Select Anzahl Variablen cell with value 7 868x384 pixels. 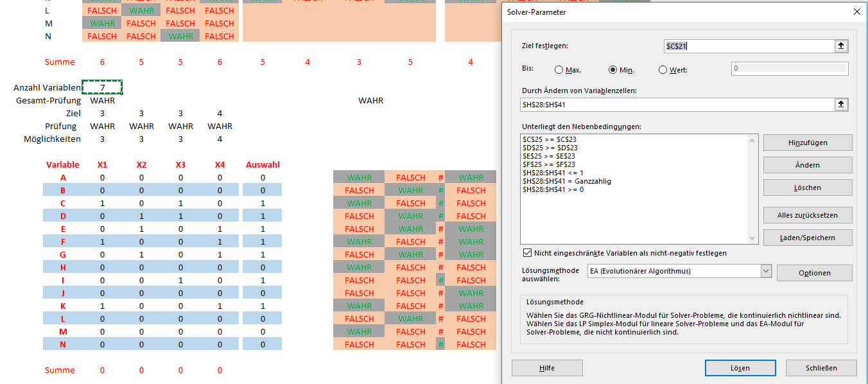coord(102,87)
